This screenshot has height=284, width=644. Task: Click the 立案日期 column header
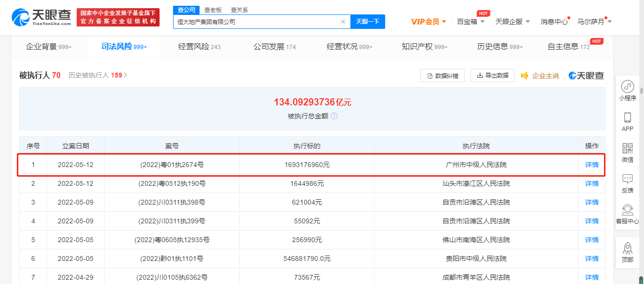(x=76, y=146)
